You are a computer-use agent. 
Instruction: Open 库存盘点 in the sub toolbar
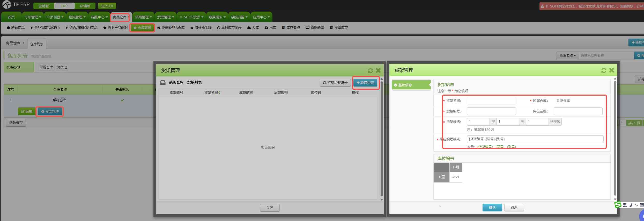coord(291,28)
